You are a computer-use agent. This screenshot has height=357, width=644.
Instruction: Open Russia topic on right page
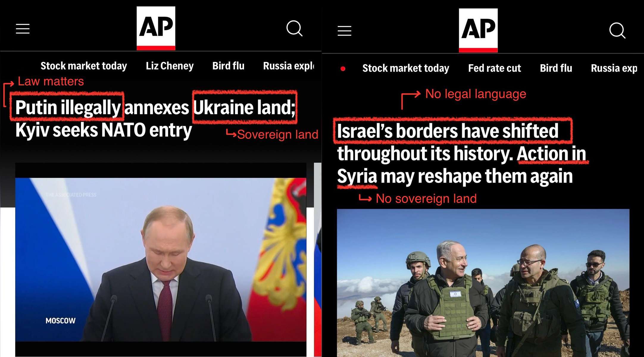coord(614,68)
